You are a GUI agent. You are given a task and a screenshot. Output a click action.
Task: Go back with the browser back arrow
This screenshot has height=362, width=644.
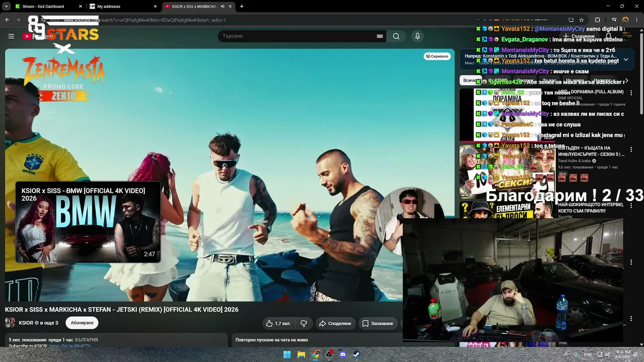7,20
